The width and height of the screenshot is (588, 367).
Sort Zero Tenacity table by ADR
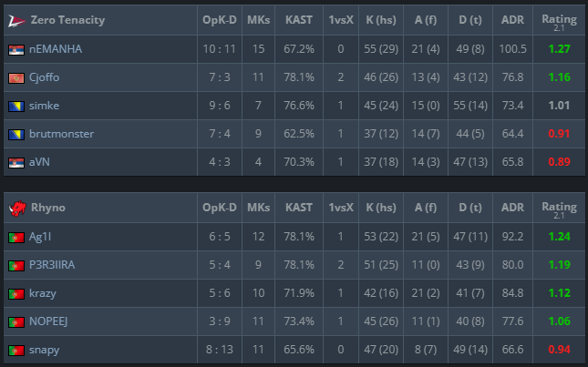tap(513, 20)
